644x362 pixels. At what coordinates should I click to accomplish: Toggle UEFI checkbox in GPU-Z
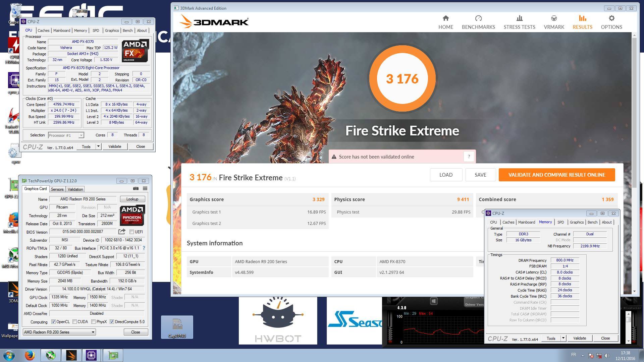tap(131, 232)
